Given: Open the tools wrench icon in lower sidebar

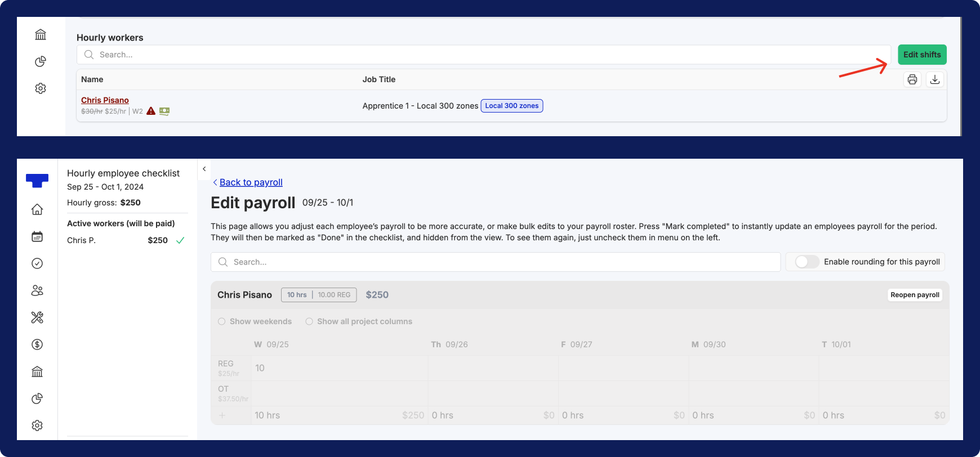Looking at the screenshot, I should 37,317.
